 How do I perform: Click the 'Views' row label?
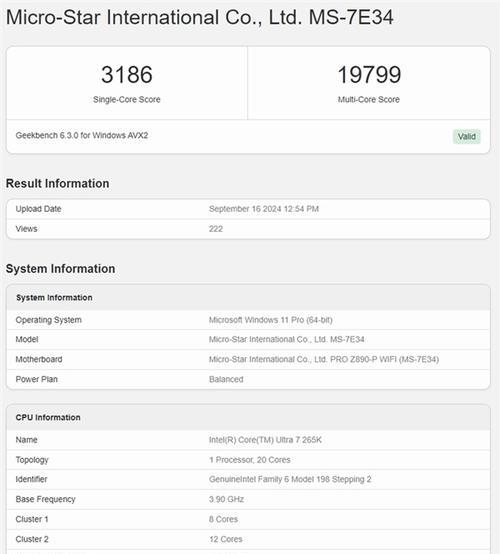click(27, 229)
